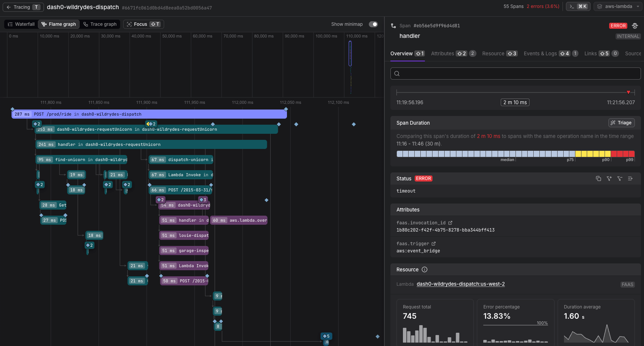Open the Links tab
Screen dimensions: 644x346
click(x=602, y=53)
